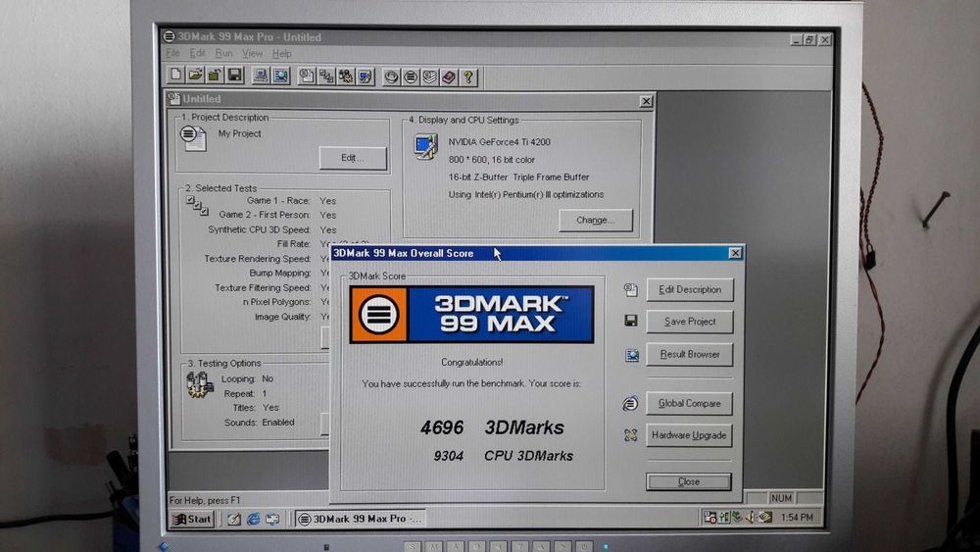
Task: Click the Global Compare button
Action: point(689,403)
